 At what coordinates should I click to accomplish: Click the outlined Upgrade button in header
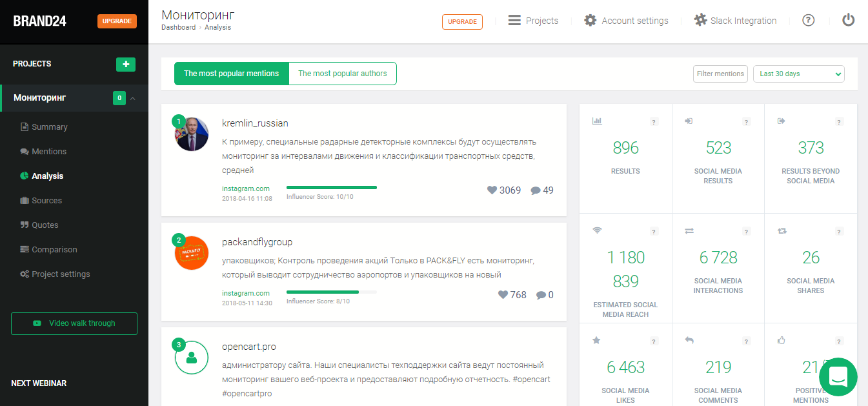462,22
